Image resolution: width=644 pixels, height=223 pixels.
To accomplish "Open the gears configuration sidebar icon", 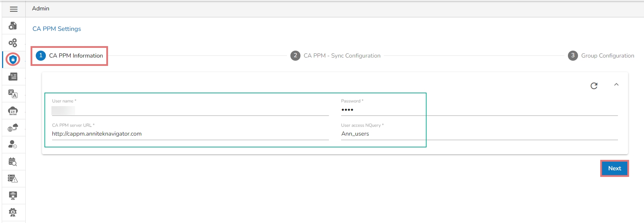I will (13, 43).
